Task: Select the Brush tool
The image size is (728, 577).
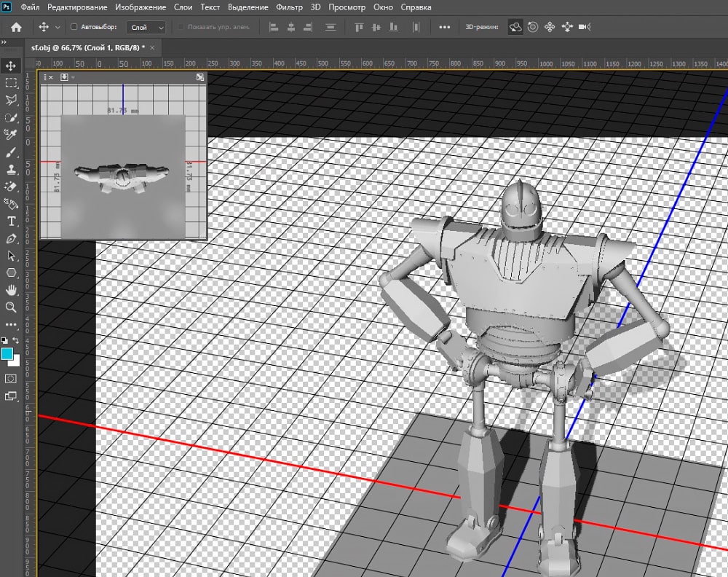Action: point(11,152)
